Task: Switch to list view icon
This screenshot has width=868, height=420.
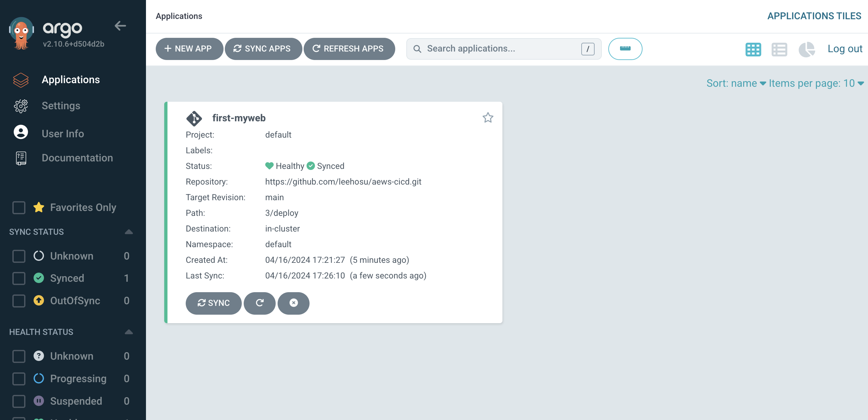Action: pos(779,49)
